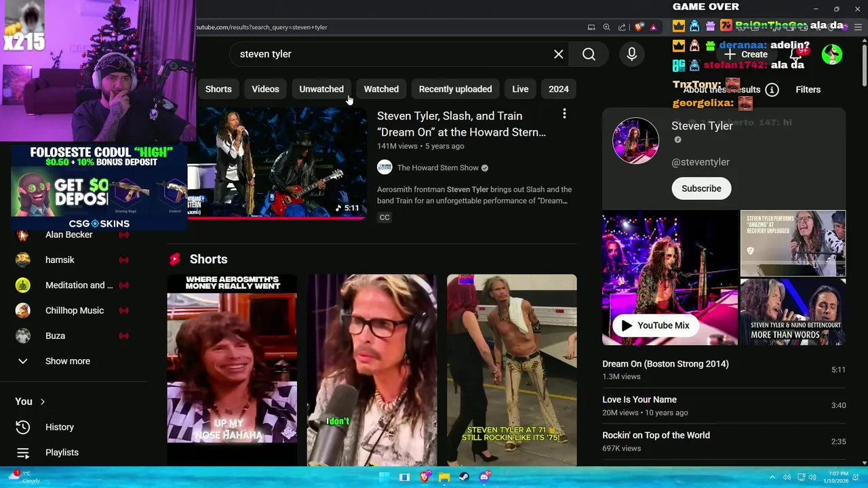868x488 pixels.
Task: Open Steven Tyler, Slash, and Train video title
Action: 461,124
